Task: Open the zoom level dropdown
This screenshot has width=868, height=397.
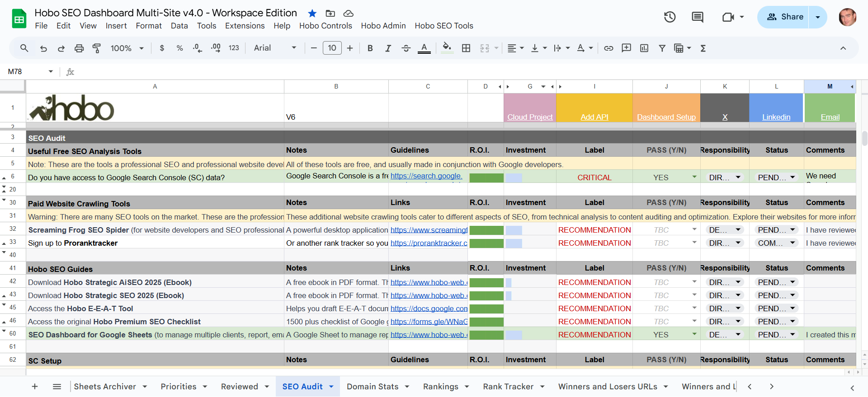Action: [x=127, y=48]
